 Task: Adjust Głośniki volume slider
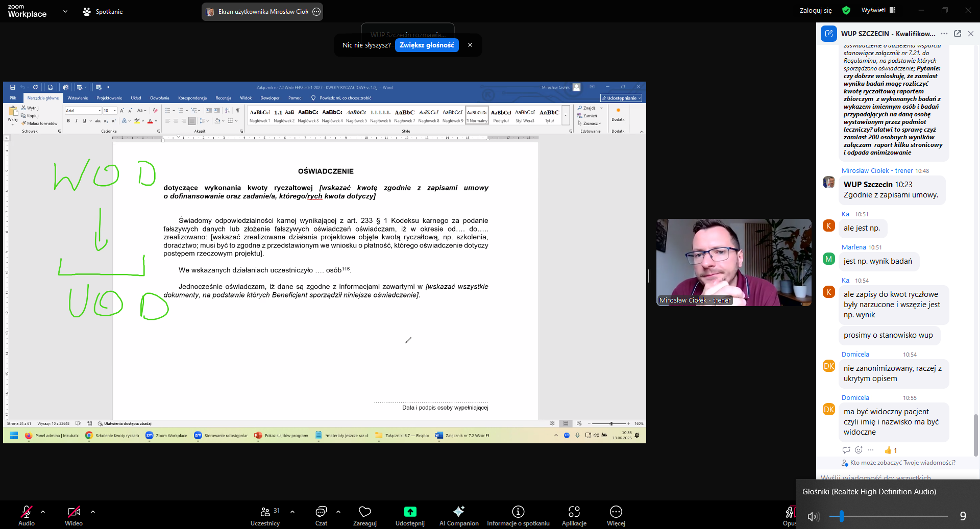click(889, 516)
